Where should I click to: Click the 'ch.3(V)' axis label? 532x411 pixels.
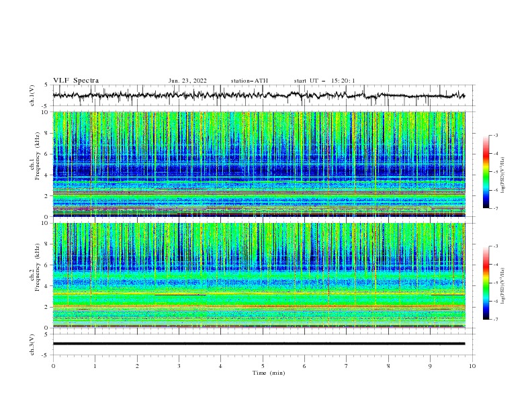pos(32,345)
